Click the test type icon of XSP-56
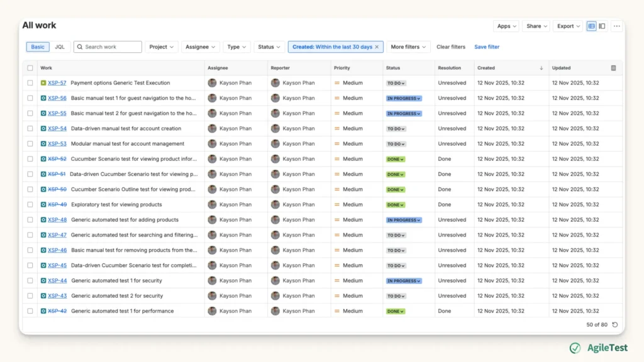This screenshot has width=644, height=362. click(x=43, y=98)
